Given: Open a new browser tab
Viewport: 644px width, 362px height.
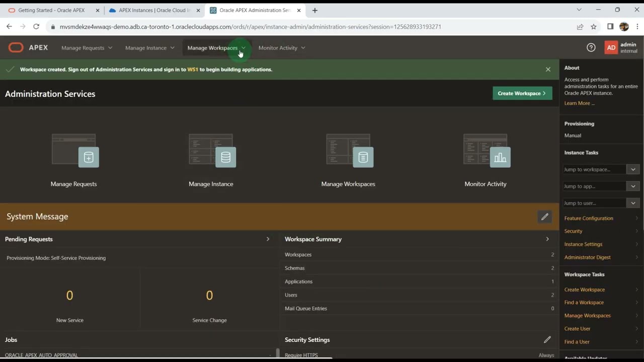Looking at the screenshot, I should coord(315,10).
